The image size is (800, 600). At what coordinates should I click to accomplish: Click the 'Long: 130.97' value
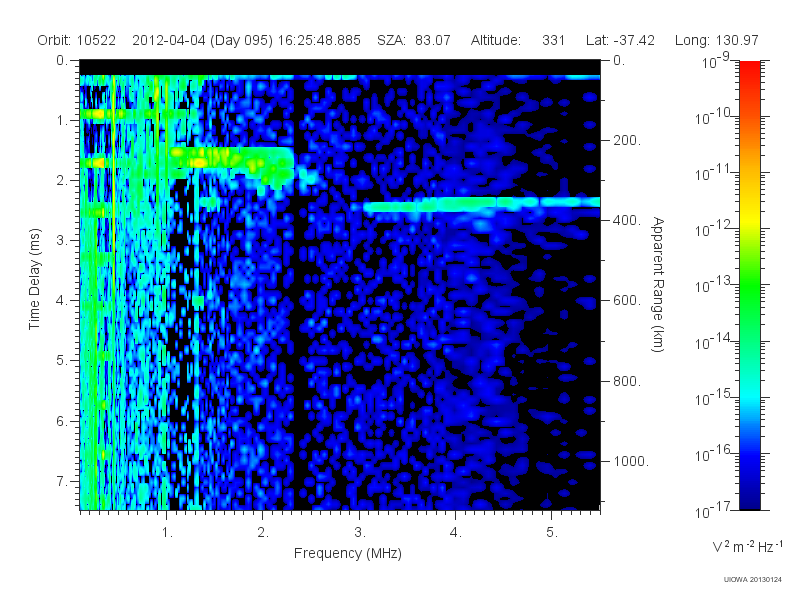tap(717, 40)
